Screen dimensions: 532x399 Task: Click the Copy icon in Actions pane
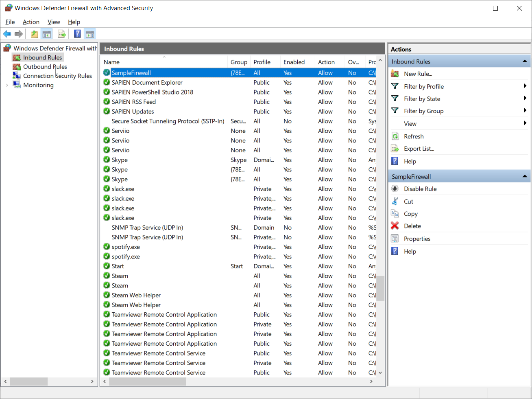(x=395, y=214)
